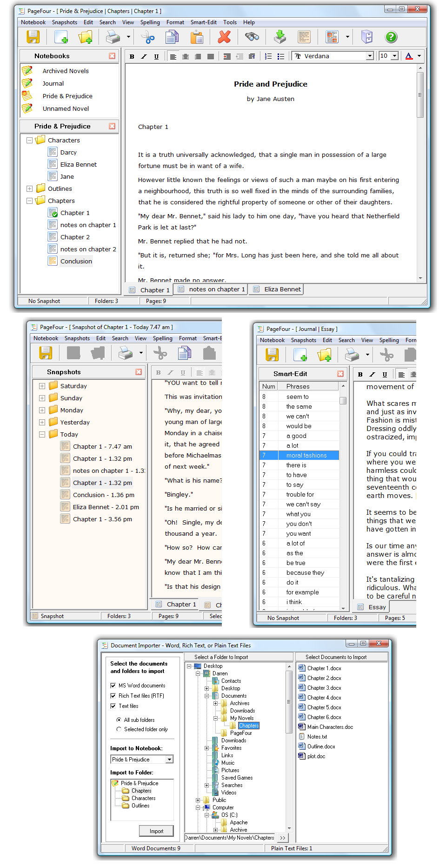Click the Import button in Document Importer

click(x=156, y=831)
